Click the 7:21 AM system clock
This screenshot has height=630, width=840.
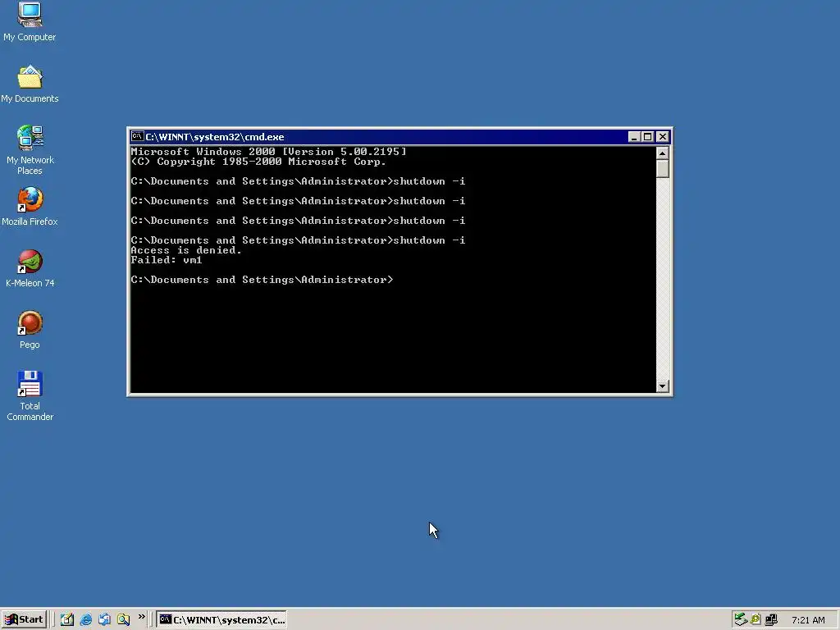[x=808, y=620]
